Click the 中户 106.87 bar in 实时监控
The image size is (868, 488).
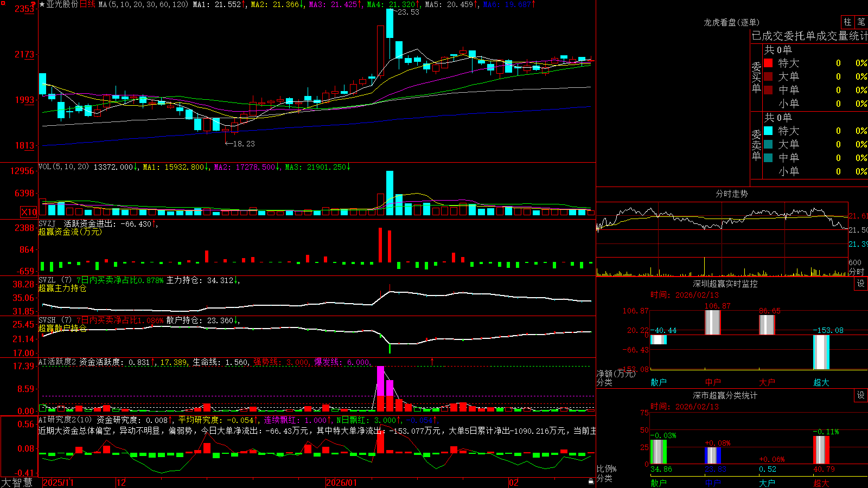coord(713,323)
